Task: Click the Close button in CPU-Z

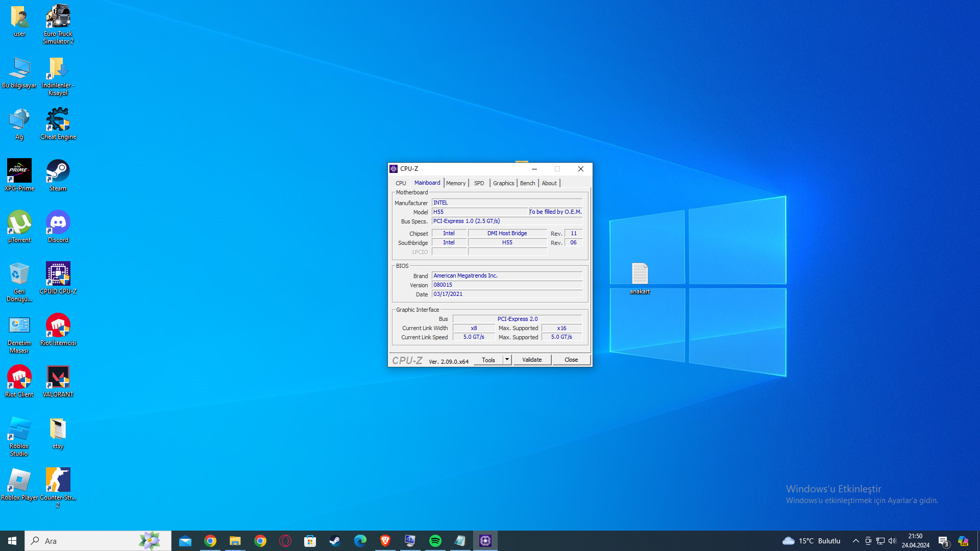Action: 571,360
